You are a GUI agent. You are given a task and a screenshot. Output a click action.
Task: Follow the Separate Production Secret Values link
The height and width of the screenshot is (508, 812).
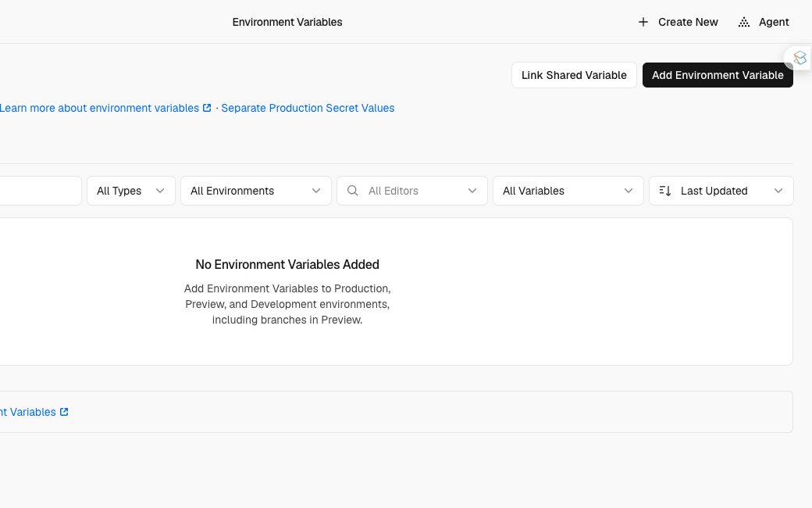coord(308,108)
